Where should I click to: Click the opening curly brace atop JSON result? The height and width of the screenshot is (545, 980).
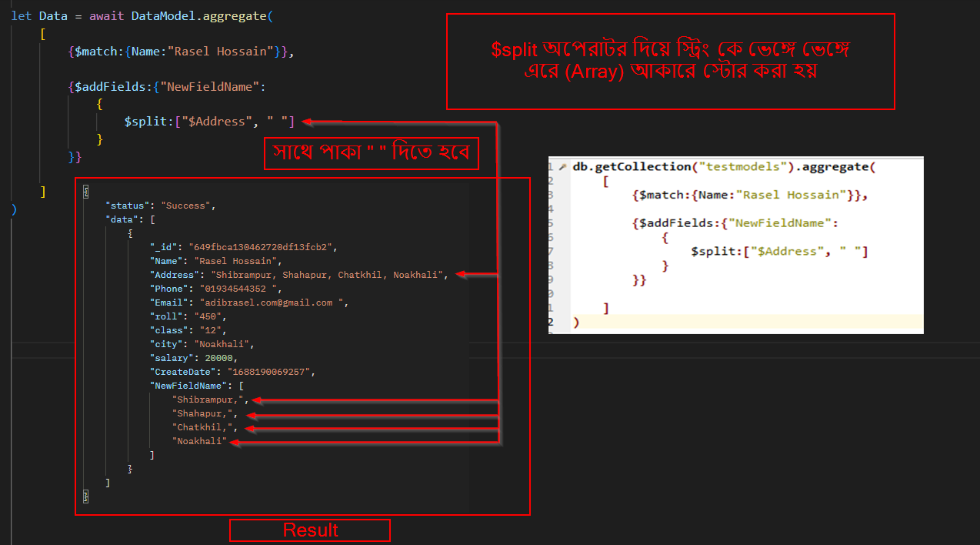tap(86, 190)
